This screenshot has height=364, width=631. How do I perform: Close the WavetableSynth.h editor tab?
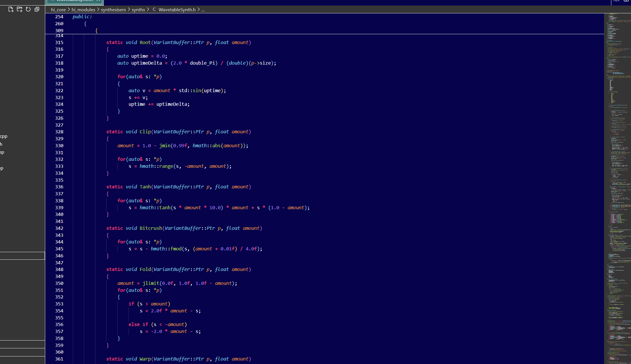pos(98,1)
